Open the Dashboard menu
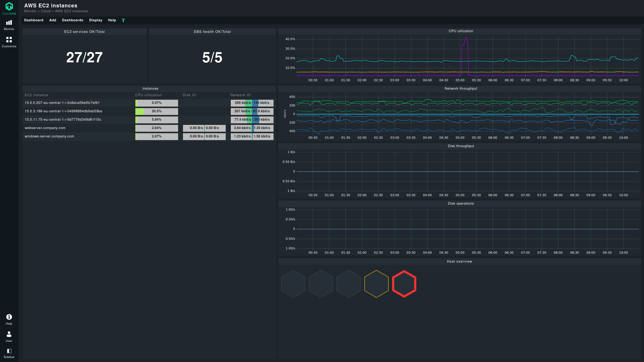 tap(34, 20)
